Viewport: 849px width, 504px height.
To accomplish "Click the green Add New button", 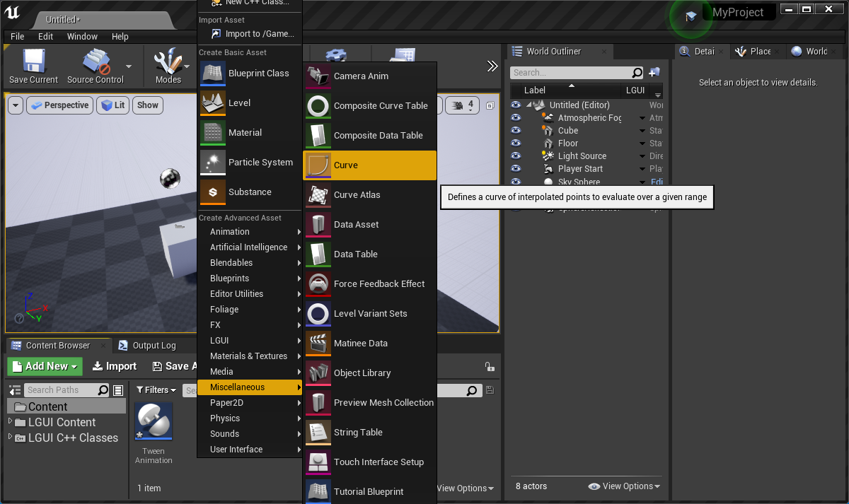I will (45, 366).
